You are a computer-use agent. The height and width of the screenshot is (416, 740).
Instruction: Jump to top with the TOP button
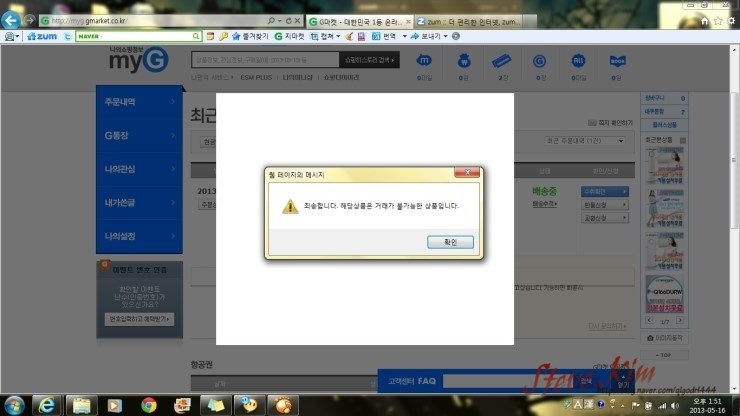[x=664, y=355]
